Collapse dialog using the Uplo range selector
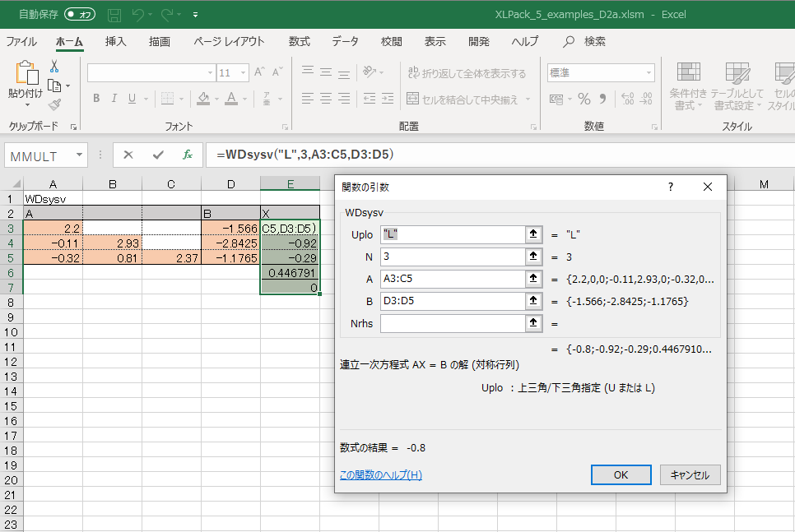The image size is (795, 532). point(533,234)
